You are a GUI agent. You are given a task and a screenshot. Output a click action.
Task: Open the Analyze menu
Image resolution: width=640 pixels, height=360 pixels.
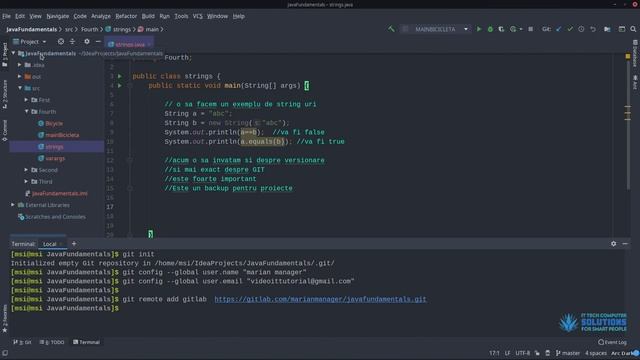tap(101, 16)
